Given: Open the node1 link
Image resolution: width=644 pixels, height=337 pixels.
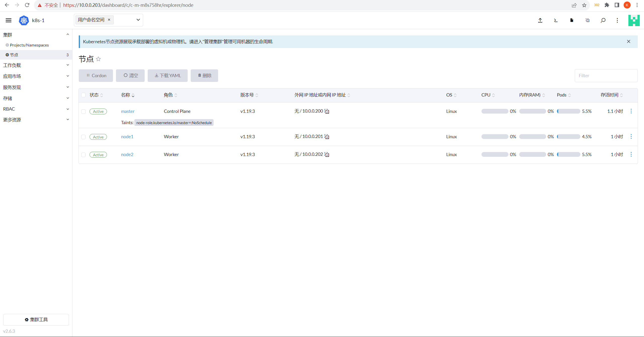Looking at the screenshot, I should 127,137.
